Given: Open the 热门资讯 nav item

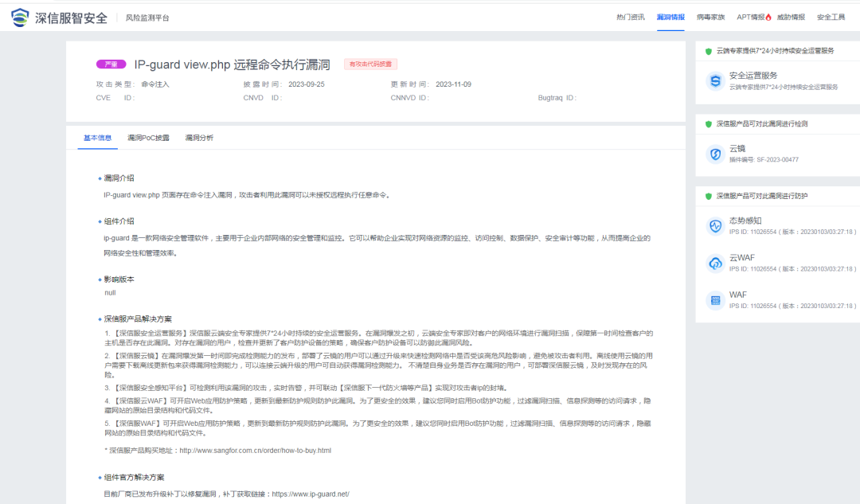Looking at the screenshot, I should pyautogui.click(x=630, y=17).
